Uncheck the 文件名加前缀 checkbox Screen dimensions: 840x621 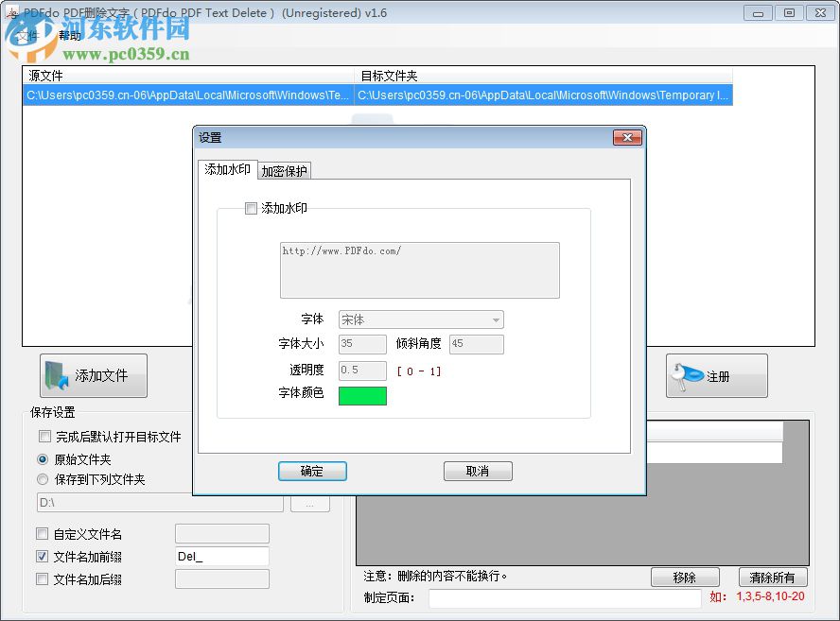click(42, 556)
